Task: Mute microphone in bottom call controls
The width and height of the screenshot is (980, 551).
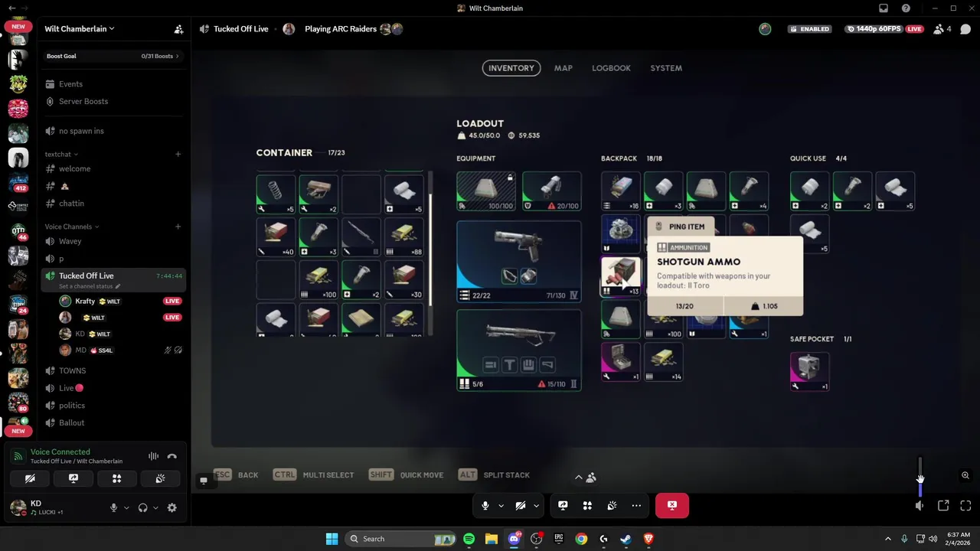Action: [485, 506]
